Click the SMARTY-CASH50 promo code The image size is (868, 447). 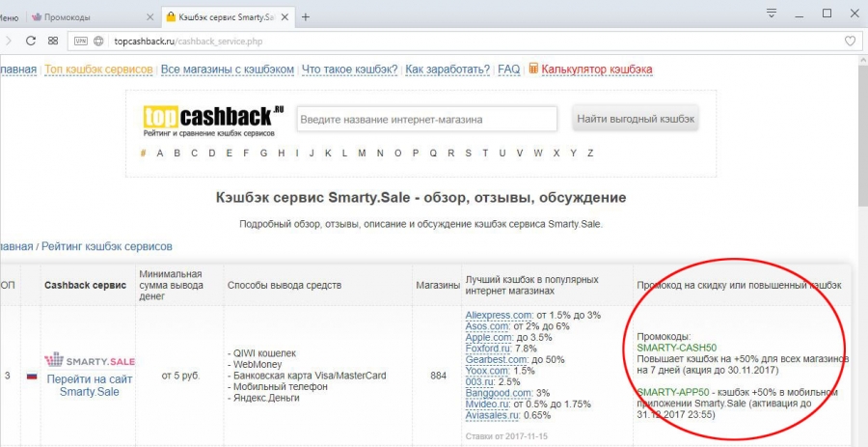point(676,348)
